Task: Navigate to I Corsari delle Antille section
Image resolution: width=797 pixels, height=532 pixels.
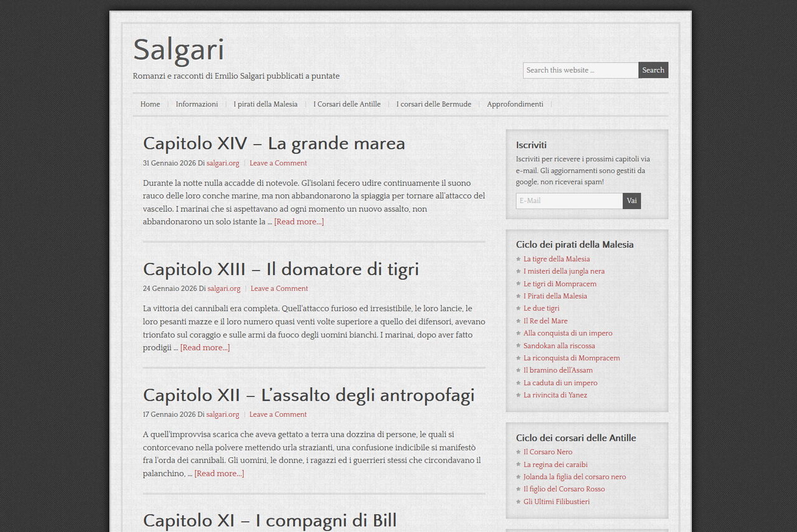Action: (346, 104)
